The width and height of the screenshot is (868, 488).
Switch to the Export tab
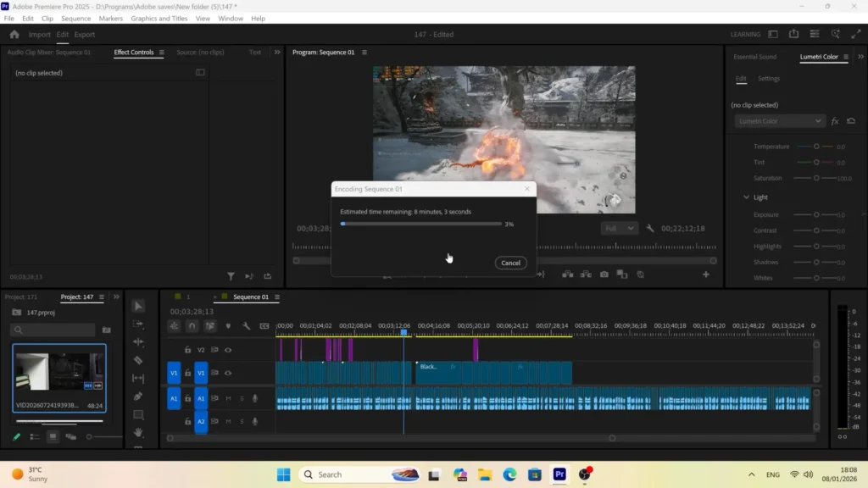click(85, 34)
